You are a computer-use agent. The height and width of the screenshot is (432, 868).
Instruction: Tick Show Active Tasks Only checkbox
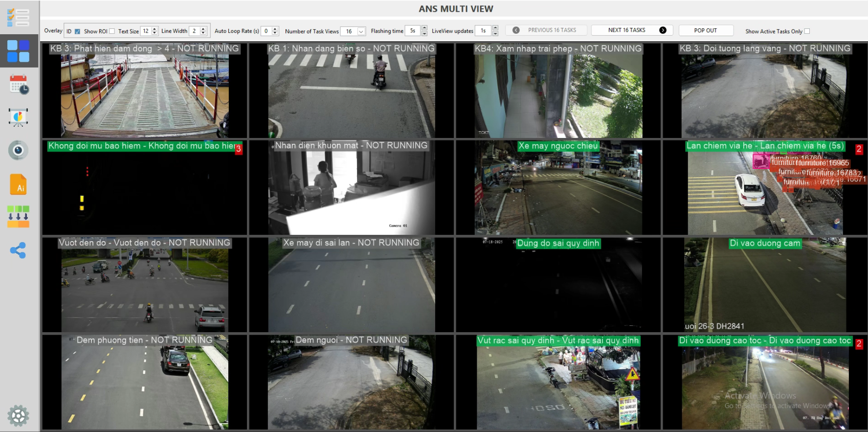pyautogui.click(x=807, y=31)
